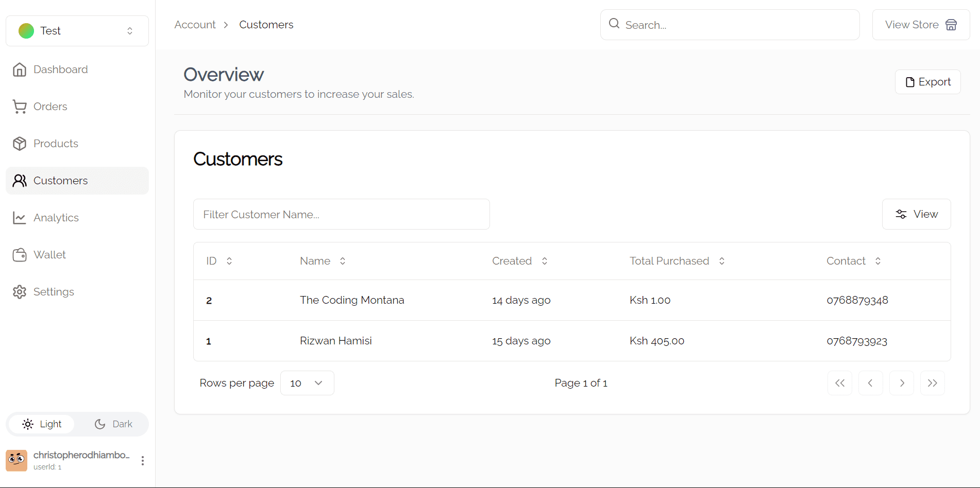Click the Dashboard home icon
The width and height of the screenshot is (980, 488).
point(20,69)
